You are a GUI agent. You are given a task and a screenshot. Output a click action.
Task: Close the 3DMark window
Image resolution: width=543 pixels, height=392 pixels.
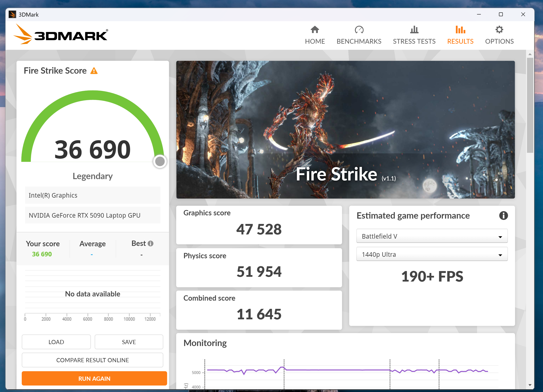(x=523, y=14)
